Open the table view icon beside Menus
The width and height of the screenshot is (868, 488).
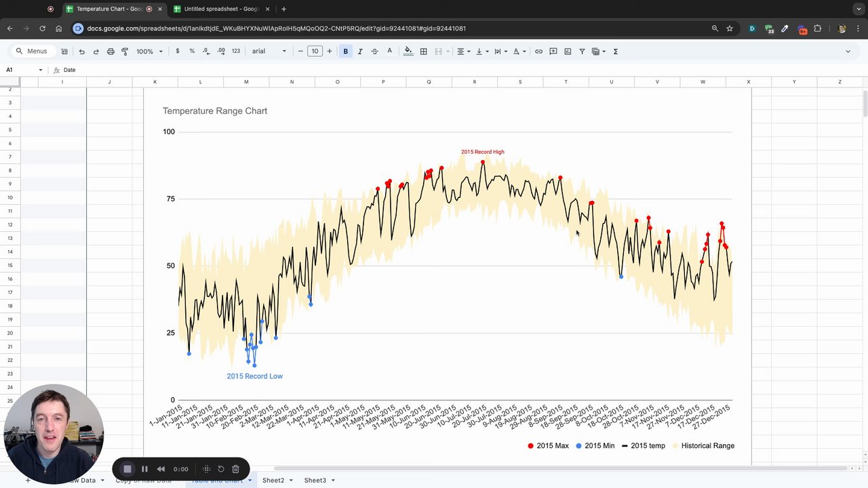(64, 52)
